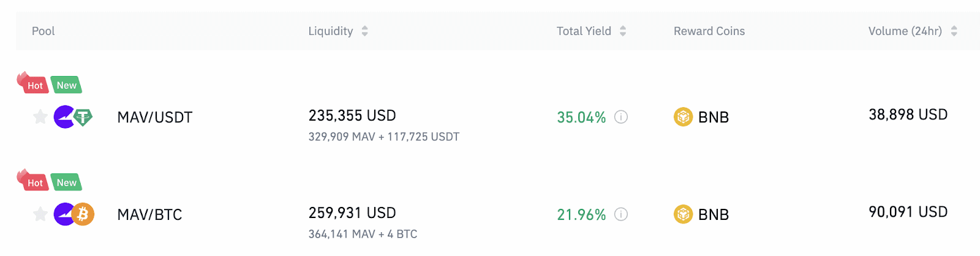The height and width of the screenshot is (256, 980).
Task: Click the Bitcoin icon in MAV/BTC row
Action: tap(83, 214)
